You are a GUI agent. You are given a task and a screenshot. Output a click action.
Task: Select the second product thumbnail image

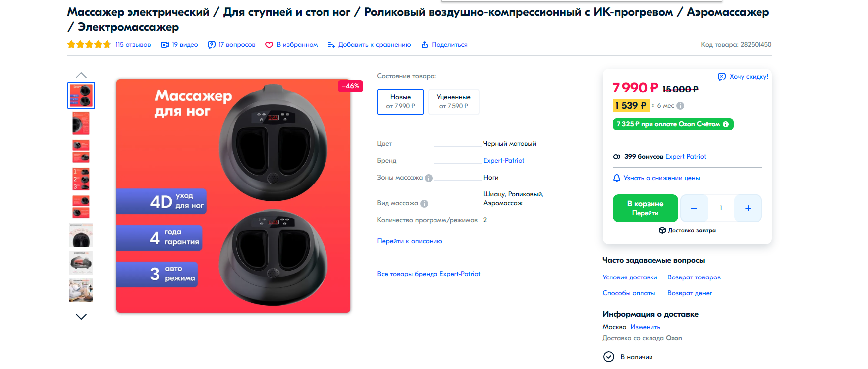(x=81, y=123)
